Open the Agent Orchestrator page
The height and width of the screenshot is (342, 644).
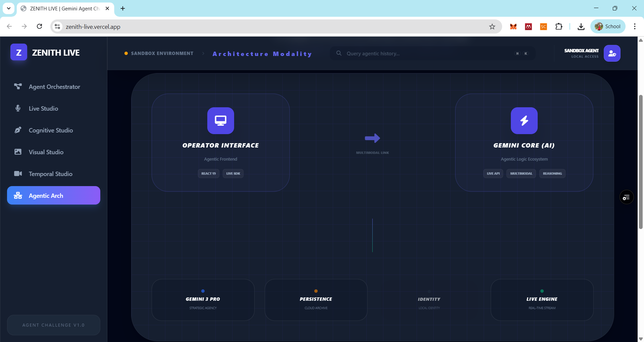pos(54,87)
